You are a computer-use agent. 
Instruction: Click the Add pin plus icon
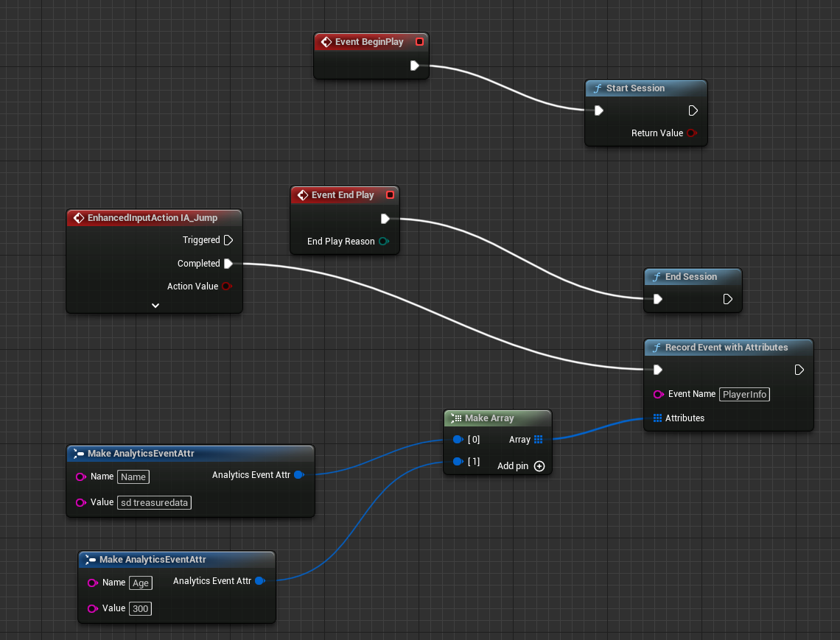coord(539,466)
